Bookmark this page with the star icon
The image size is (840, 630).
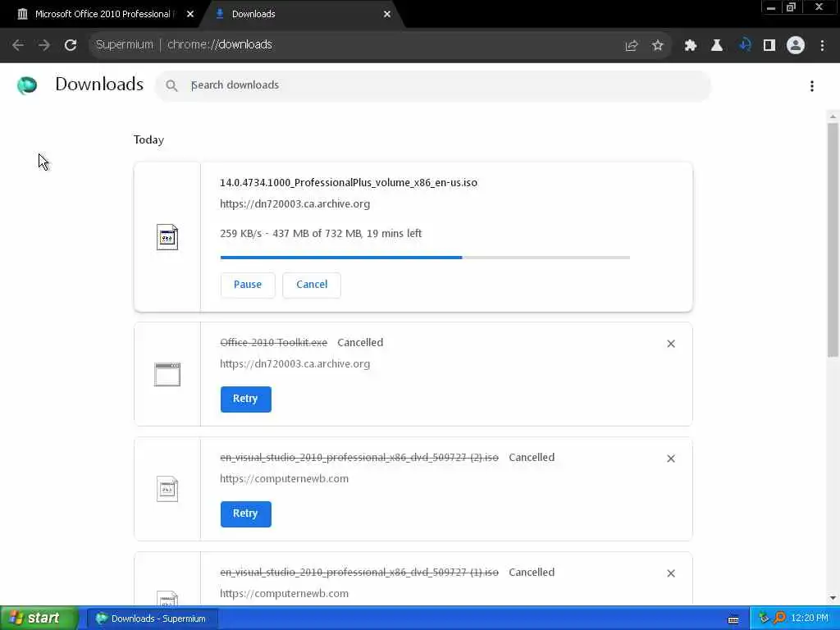[658, 46]
